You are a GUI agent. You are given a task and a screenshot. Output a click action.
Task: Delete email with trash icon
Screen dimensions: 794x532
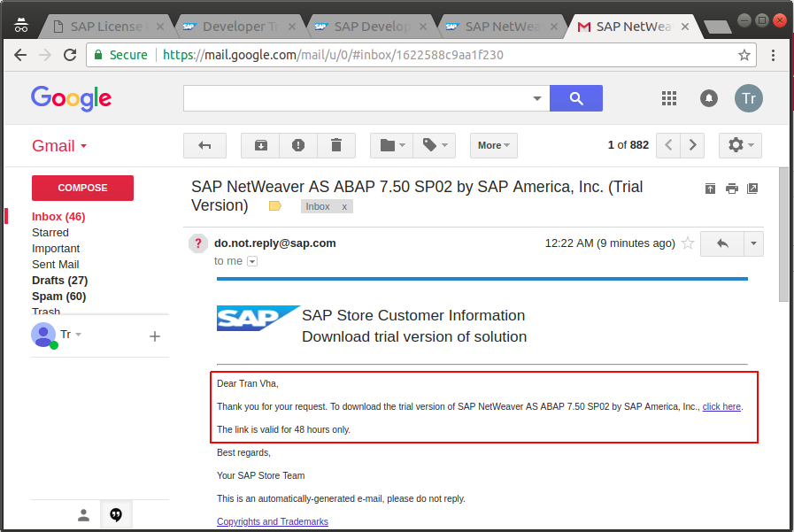pyautogui.click(x=336, y=146)
